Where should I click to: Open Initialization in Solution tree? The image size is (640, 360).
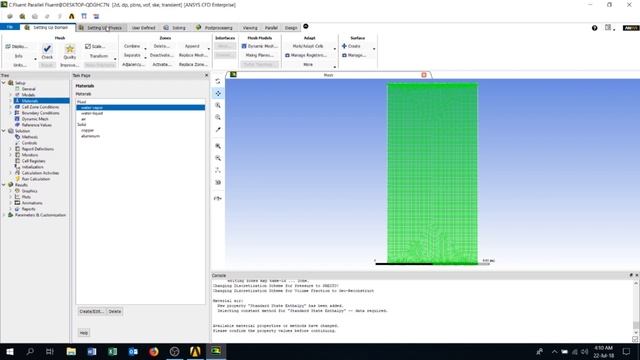point(33,167)
